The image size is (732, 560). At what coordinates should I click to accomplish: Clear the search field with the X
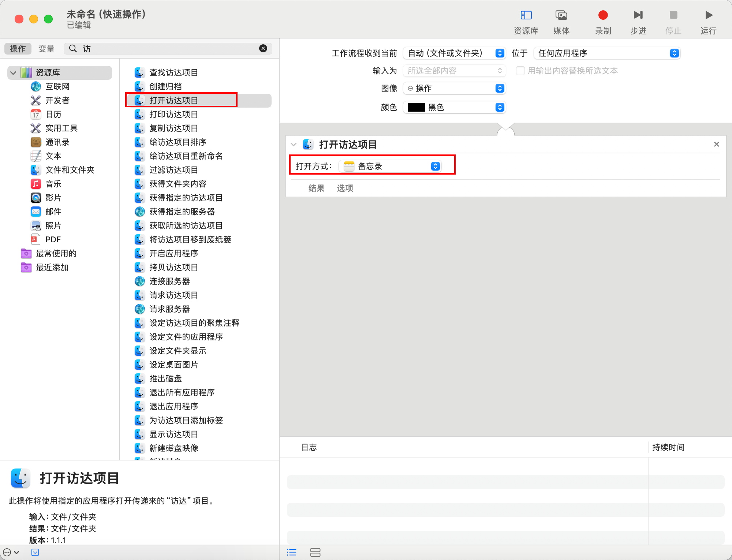[263, 48]
